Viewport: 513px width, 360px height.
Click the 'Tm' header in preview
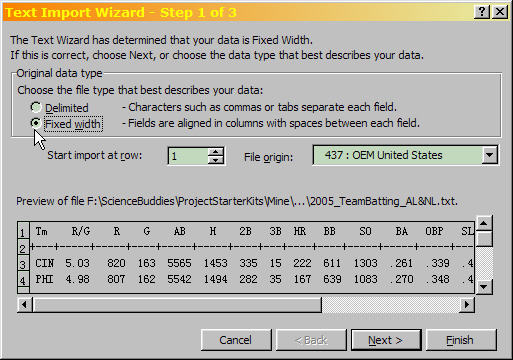click(x=42, y=231)
